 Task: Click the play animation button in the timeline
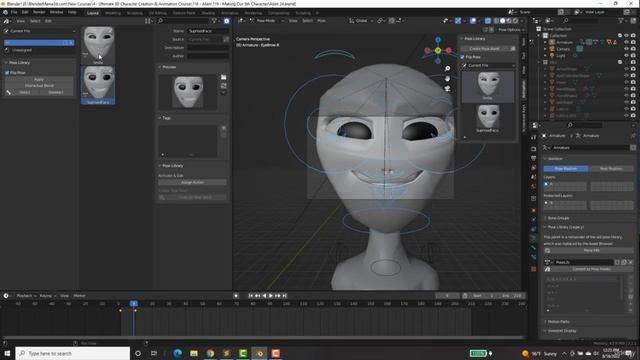pos(271,296)
